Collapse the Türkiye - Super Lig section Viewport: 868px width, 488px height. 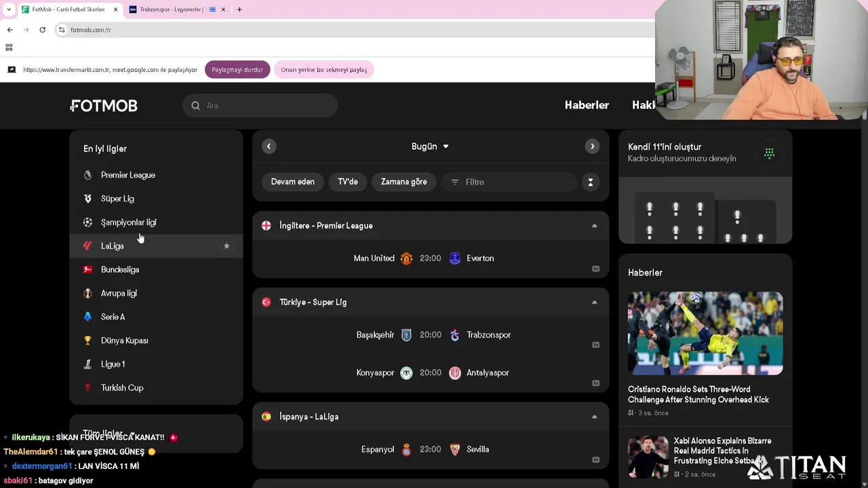click(x=594, y=302)
